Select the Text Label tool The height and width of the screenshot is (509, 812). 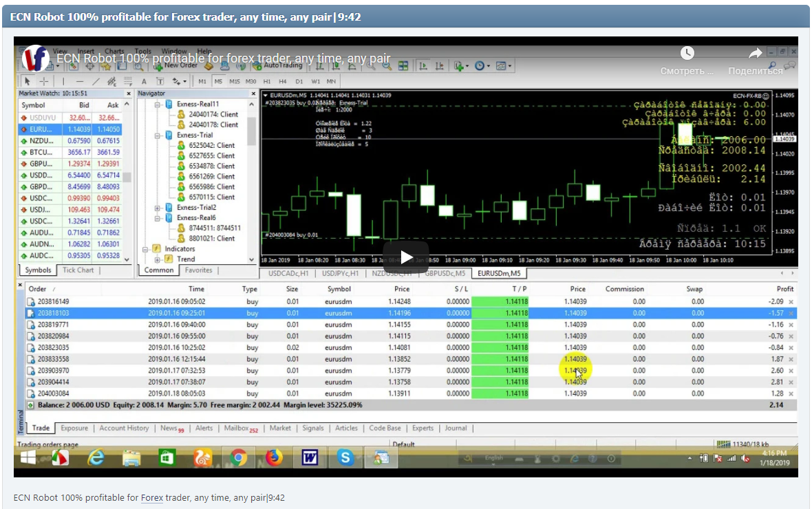[x=159, y=81]
